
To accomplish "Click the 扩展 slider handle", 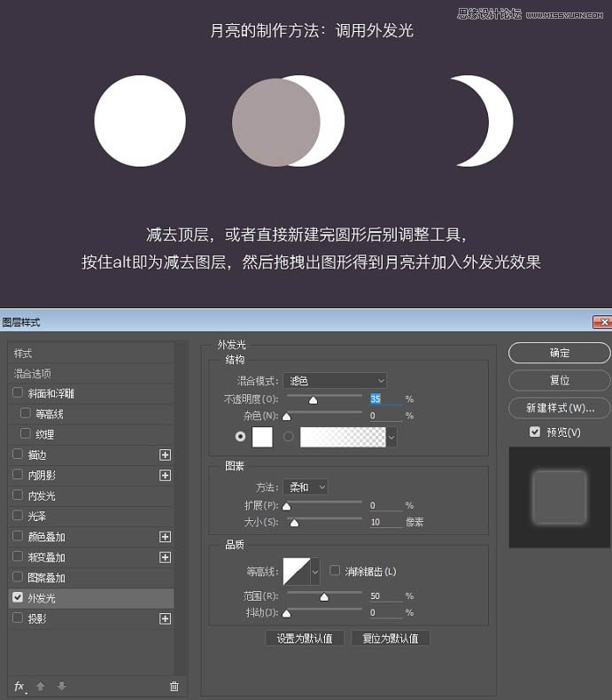I will point(287,506).
